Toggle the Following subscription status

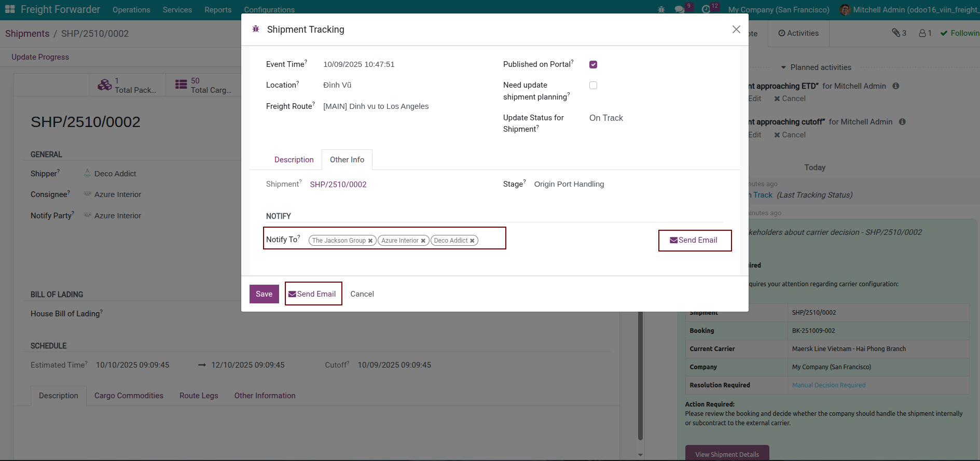(x=960, y=33)
